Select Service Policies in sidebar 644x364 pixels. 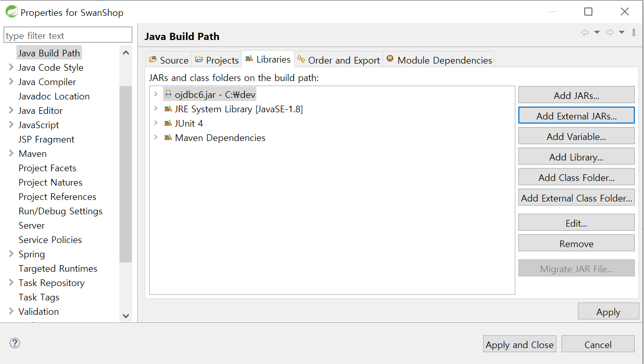[x=50, y=239]
